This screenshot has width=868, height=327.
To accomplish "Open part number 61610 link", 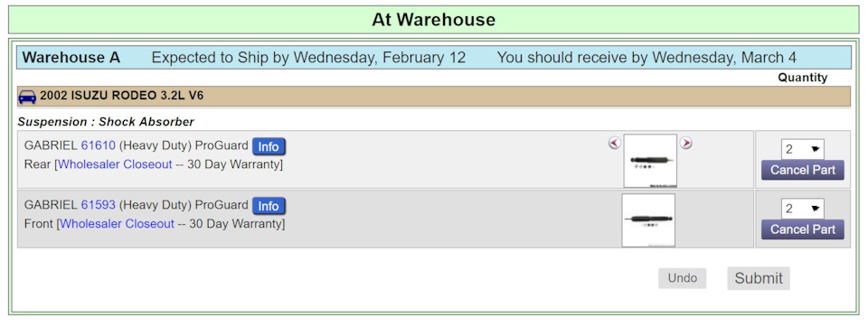I will click(99, 145).
